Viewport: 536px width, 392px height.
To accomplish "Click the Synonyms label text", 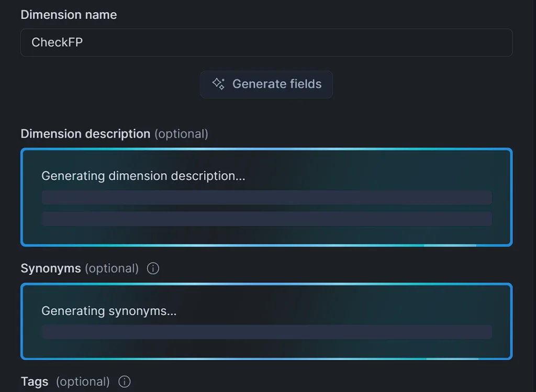I will pyautogui.click(x=51, y=268).
